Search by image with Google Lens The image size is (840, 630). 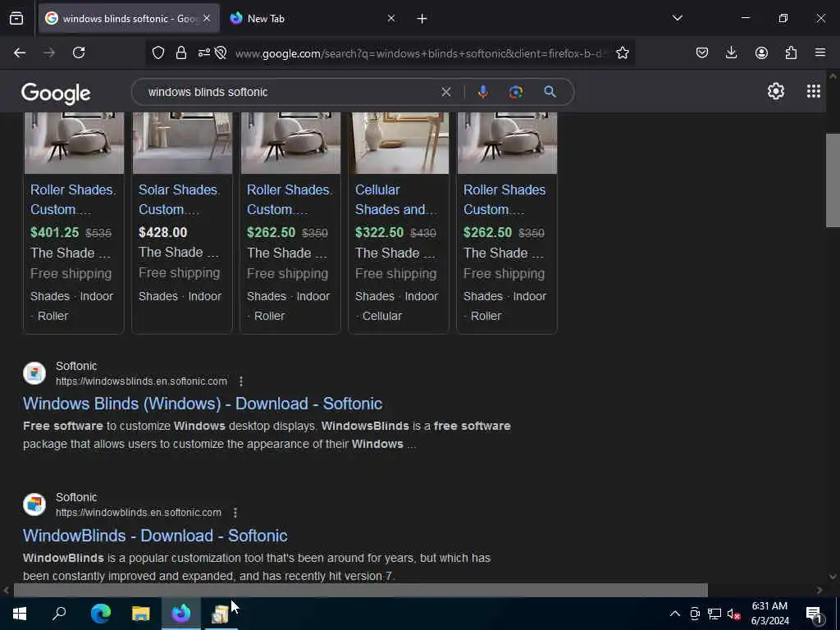click(x=516, y=92)
